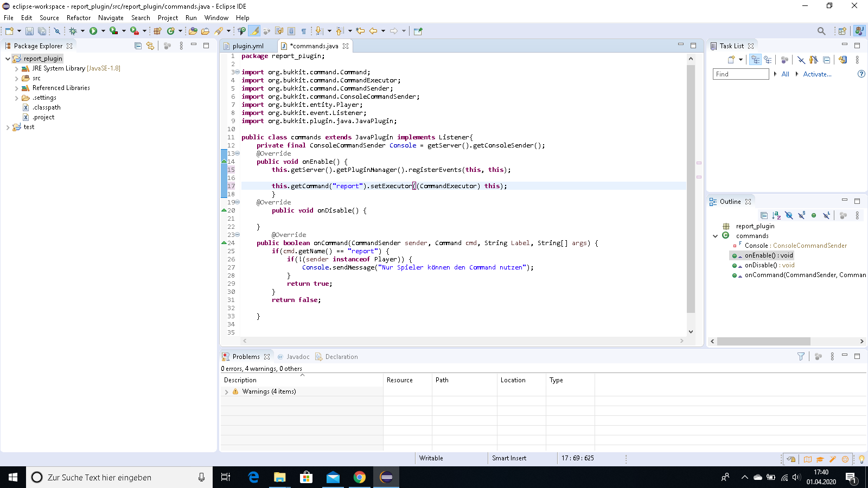This screenshot has height=488, width=868.
Task: Switch to the Javadoc tab
Action: pos(293,357)
